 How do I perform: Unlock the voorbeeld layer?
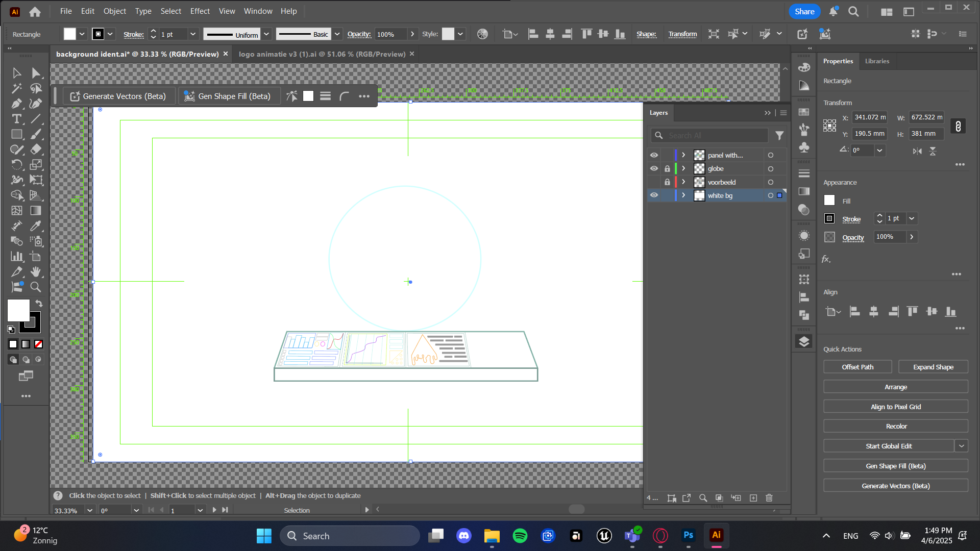(x=667, y=182)
